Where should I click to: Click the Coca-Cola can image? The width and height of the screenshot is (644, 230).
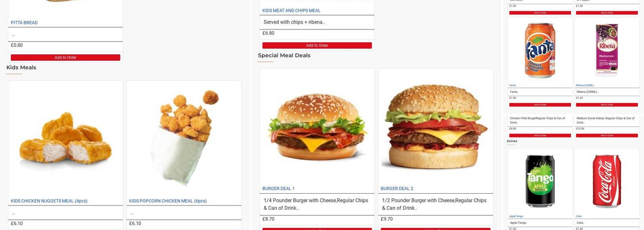click(607, 181)
